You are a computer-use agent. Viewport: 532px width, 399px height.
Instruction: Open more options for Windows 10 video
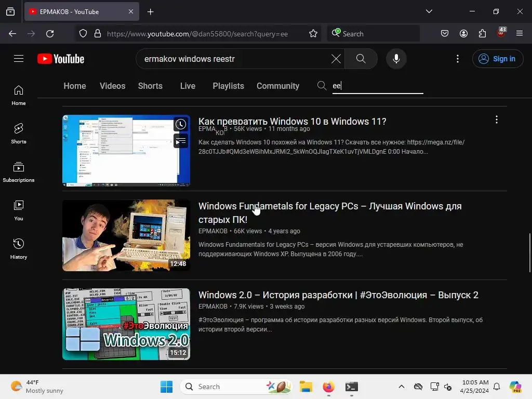click(496, 119)
